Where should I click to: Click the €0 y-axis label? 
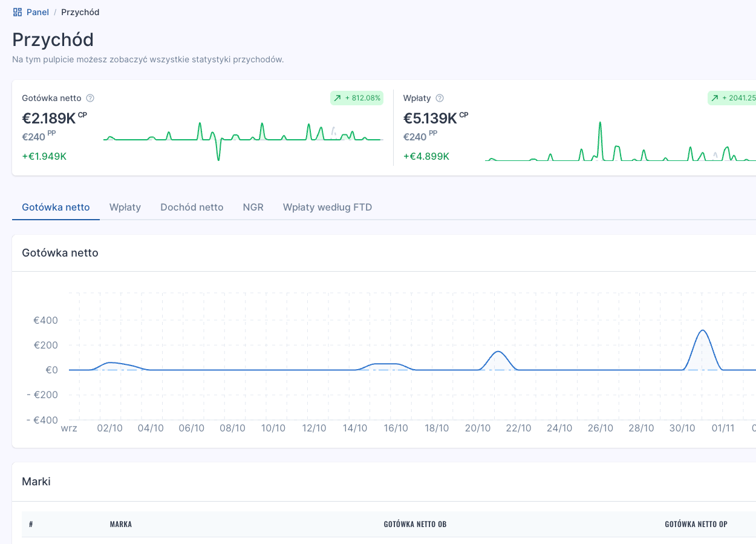pos(52,370)
